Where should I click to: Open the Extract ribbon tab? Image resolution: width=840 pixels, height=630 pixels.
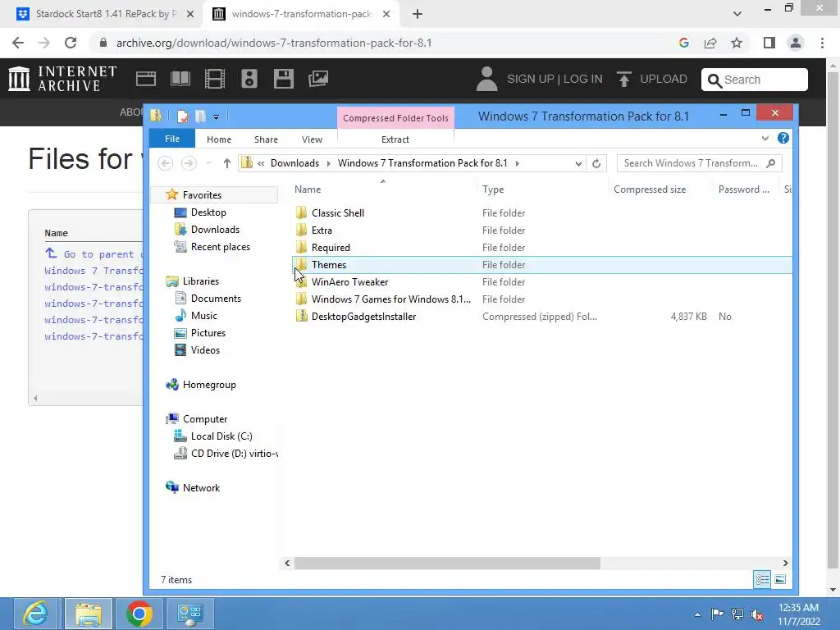pos(395,139)
